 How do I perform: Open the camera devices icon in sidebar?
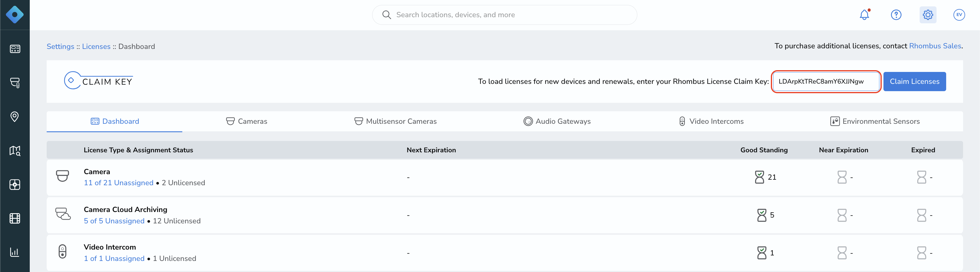[15, 83]
